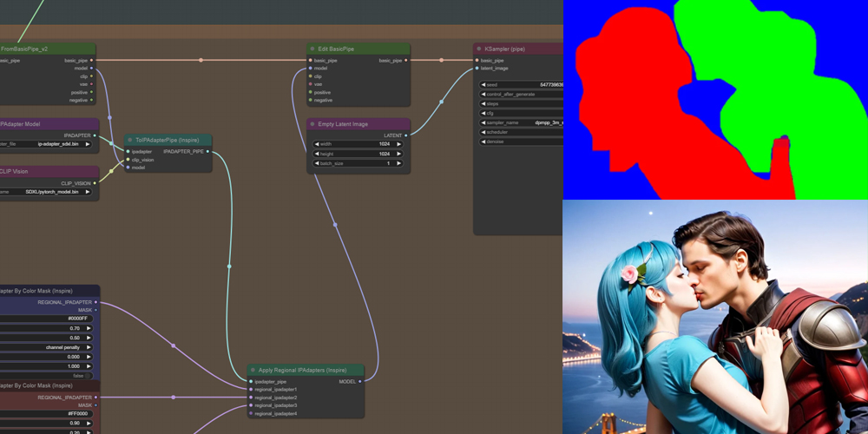Click the 0.000 value field in the blue mask node
The image size is (868, 434).
coord(47,357)
